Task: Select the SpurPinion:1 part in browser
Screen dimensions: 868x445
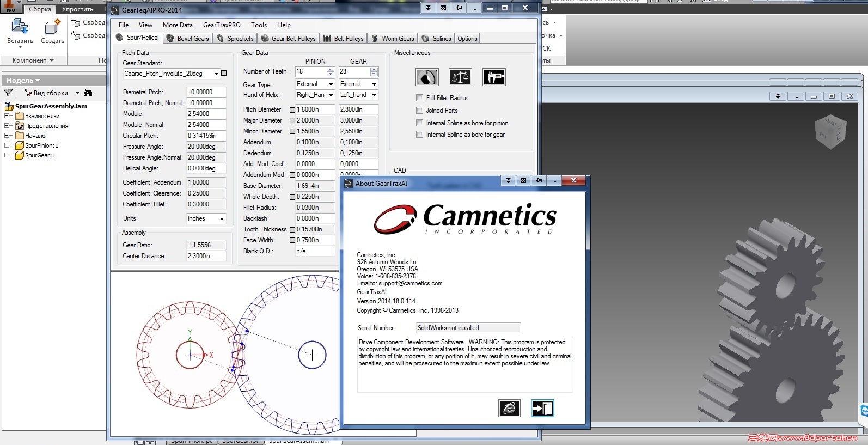Action: [x=41, y=145]
